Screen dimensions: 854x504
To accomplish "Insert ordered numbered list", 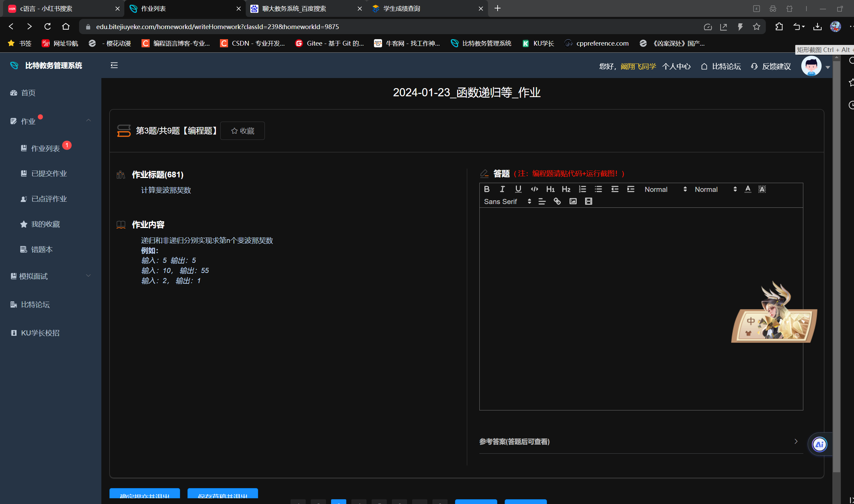I will tap(582, 189).
